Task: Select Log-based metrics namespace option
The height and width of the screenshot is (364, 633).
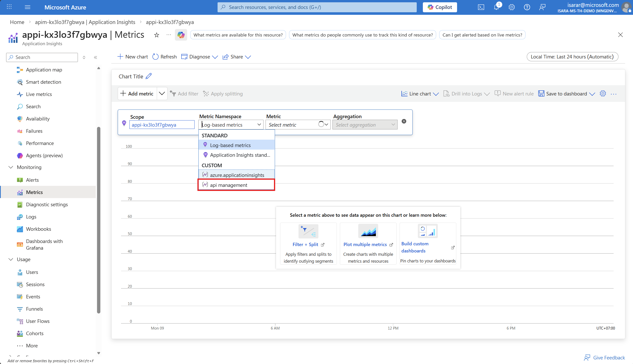Action: (236, 145)
